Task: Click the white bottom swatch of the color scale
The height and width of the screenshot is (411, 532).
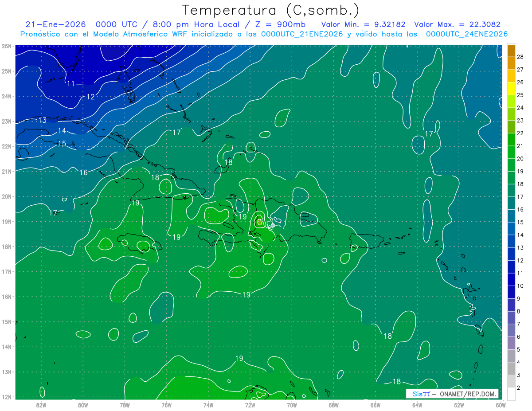Action: (x=511, y=394)
